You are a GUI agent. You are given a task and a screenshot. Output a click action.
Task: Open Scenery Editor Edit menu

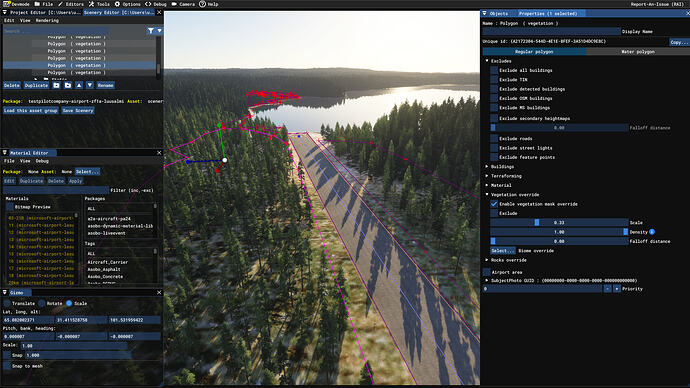[x=9, y=20]
